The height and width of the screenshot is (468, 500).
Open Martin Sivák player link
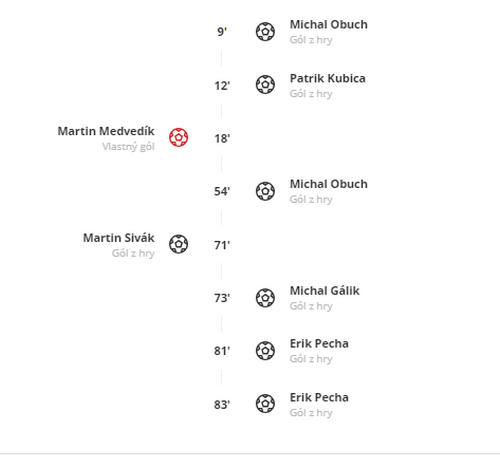(x=119, y=238)
